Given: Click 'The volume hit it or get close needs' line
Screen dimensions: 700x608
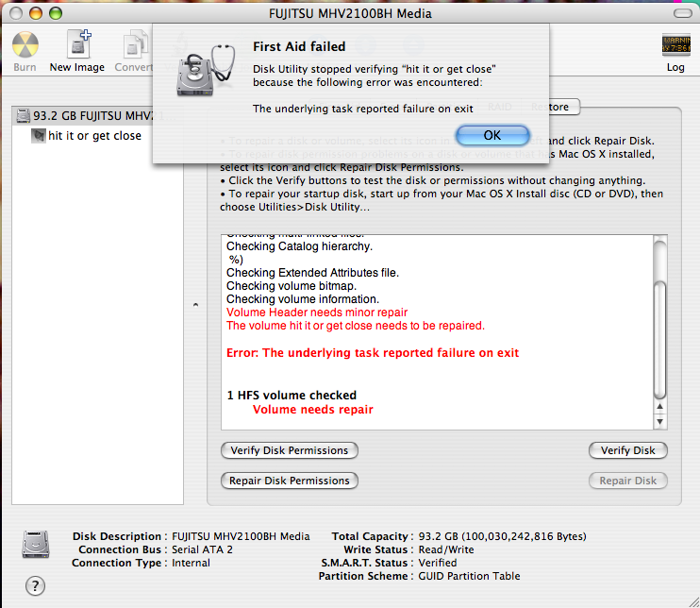Looking at the screenshot, I should pyautogui.click(x=356, y=326).
